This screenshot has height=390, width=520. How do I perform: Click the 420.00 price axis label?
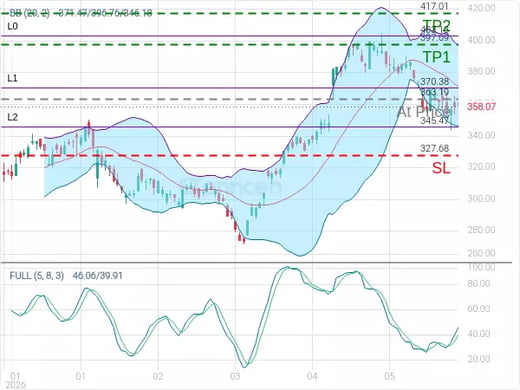click(481, 8)
